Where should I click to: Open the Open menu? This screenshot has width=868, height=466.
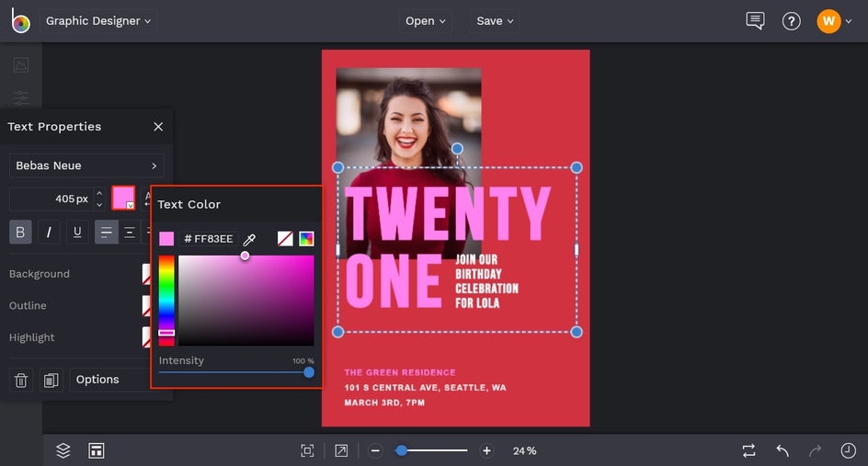[x=425, y=21]
